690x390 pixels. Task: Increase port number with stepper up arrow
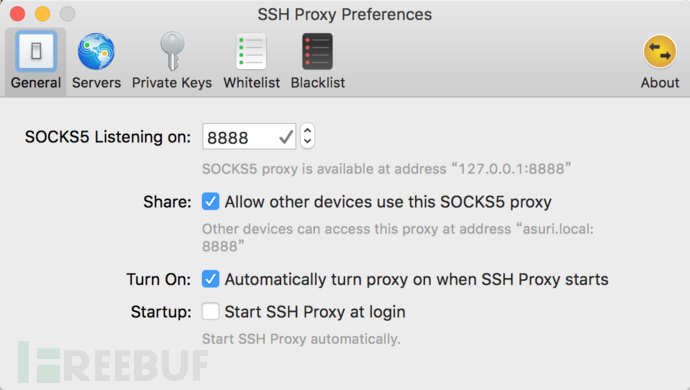(308, 130)
